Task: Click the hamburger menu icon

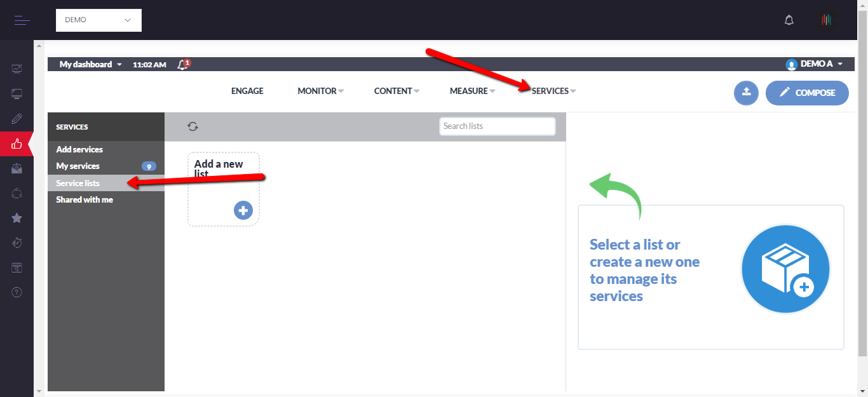Action: point(22,20)
